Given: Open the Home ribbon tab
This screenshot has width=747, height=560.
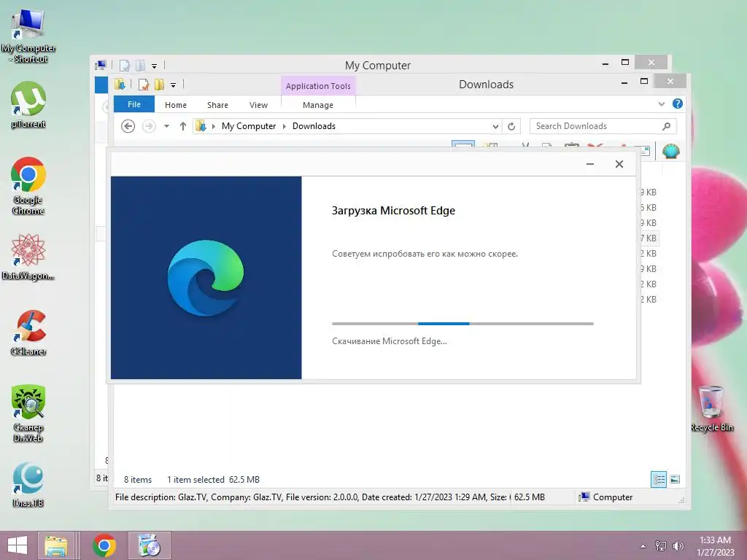Looking at the screenshot, I should tap(176, 105).
